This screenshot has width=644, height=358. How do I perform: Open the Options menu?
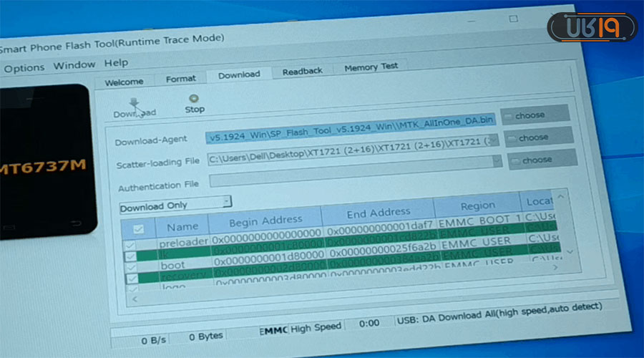pos(24,67)
